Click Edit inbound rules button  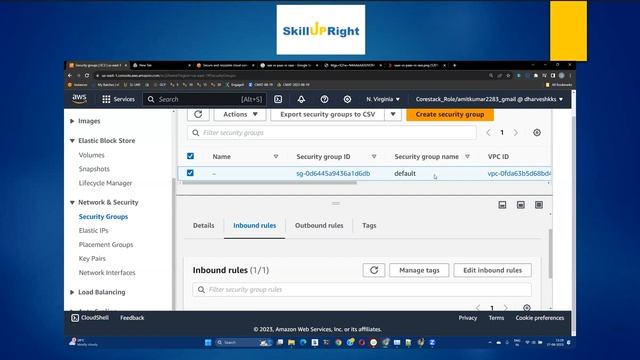[492, 270]
